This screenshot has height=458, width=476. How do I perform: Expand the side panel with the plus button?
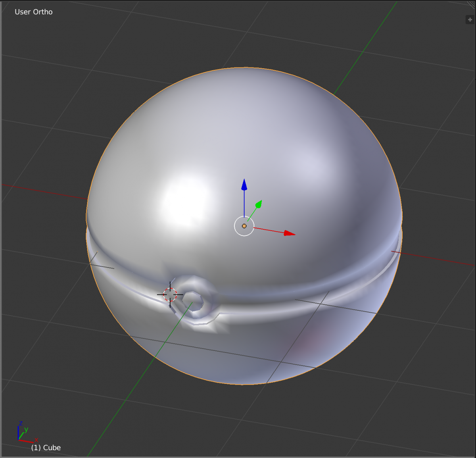[470, 19]
